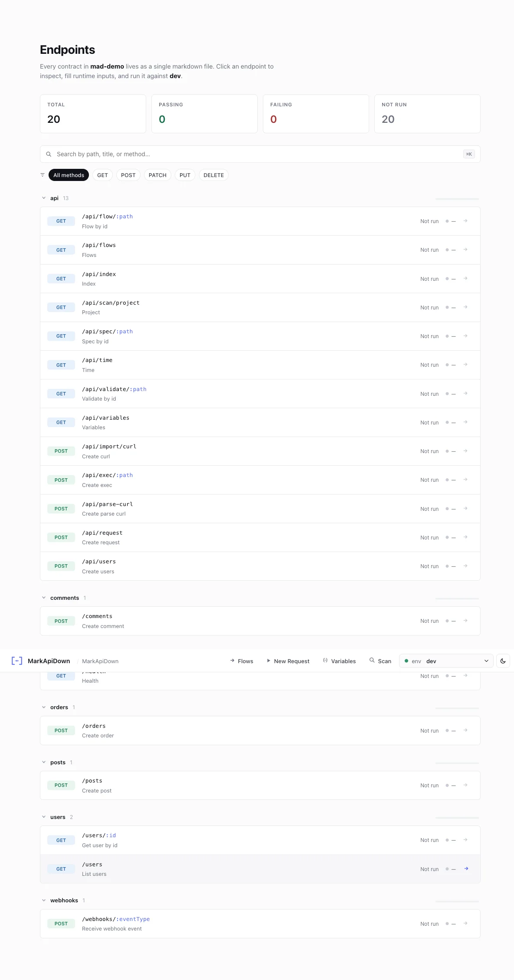Image resolution: width=514 pixels, height=980 pixels.
Task: Collapse the users group chevron
Action: pyautogui.click(x=44, y=817)
